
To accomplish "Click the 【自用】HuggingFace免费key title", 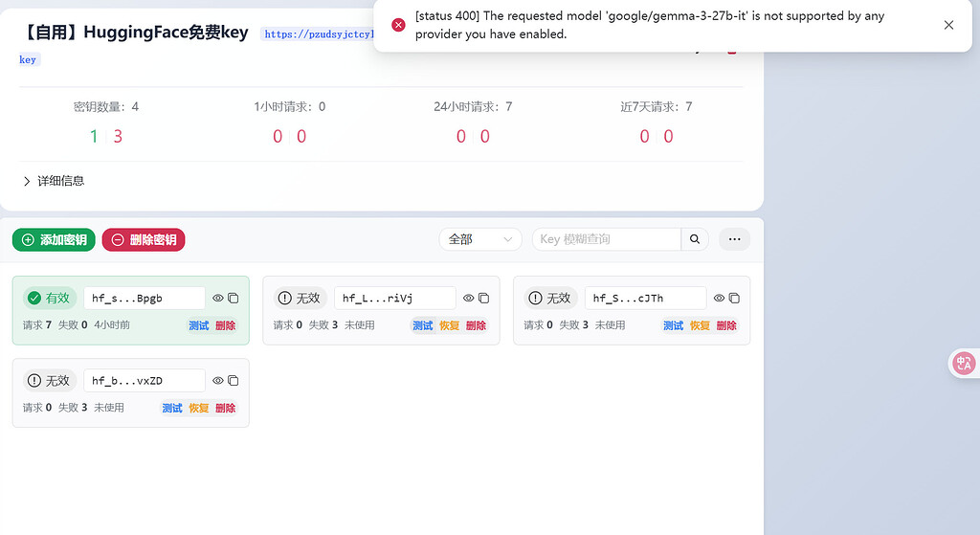I will pyautogui.click(x=136, y=33).
